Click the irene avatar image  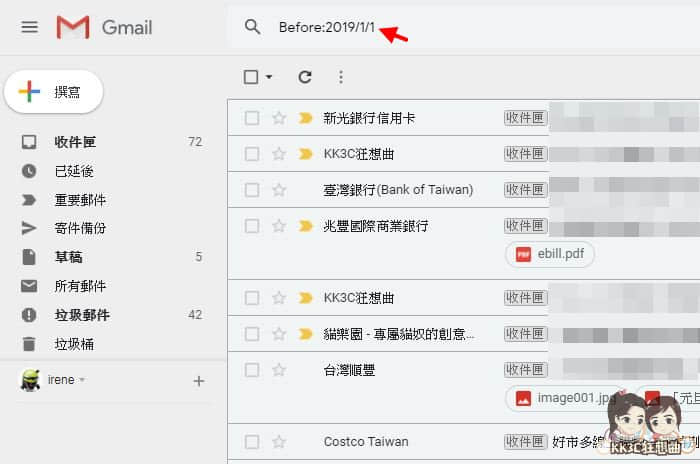(x=30, y=380)
